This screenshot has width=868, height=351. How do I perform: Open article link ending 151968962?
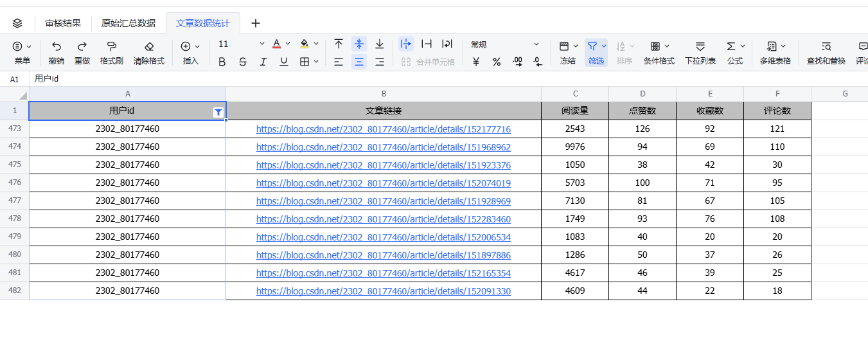coord(384,147)
